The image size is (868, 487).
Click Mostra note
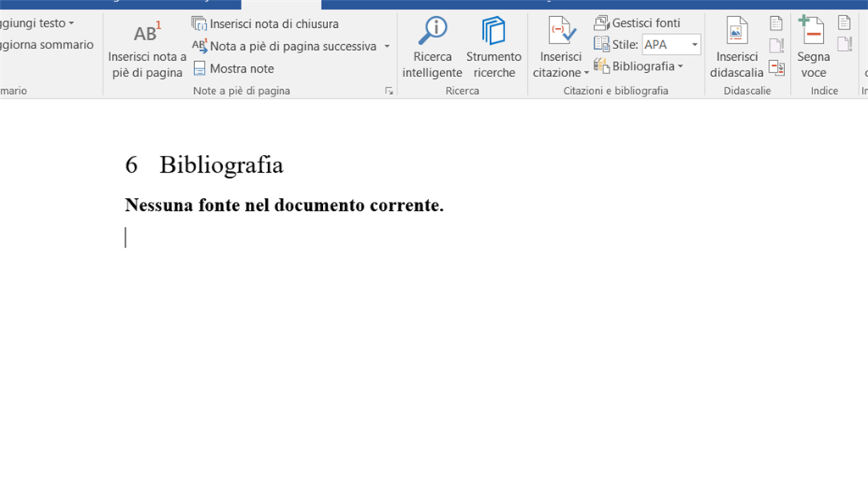coord(233,69)
